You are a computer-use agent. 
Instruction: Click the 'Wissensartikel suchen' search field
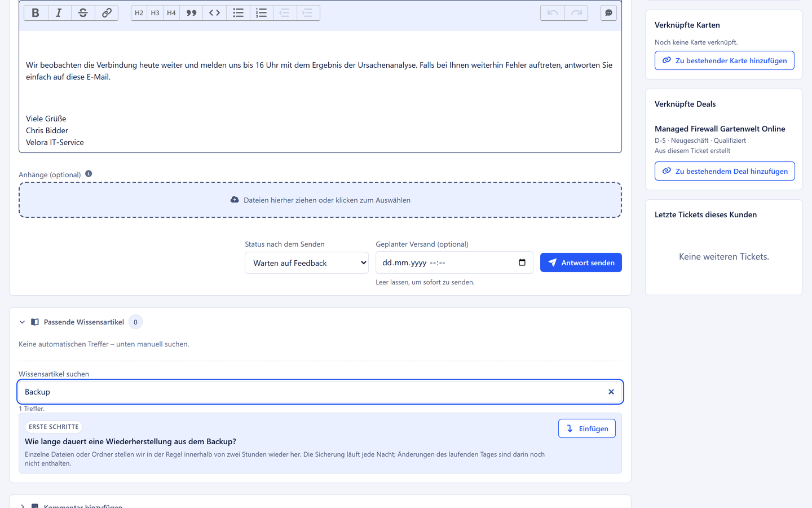[320, 392]
